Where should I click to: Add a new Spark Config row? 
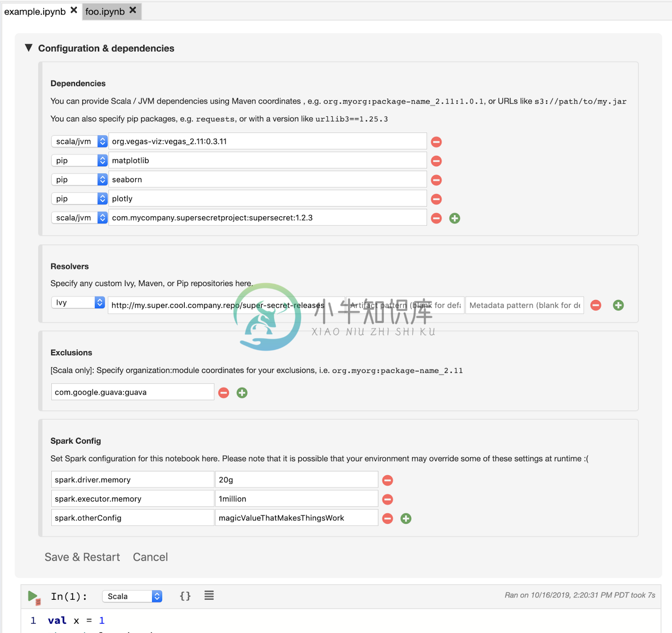pos(406,518)
